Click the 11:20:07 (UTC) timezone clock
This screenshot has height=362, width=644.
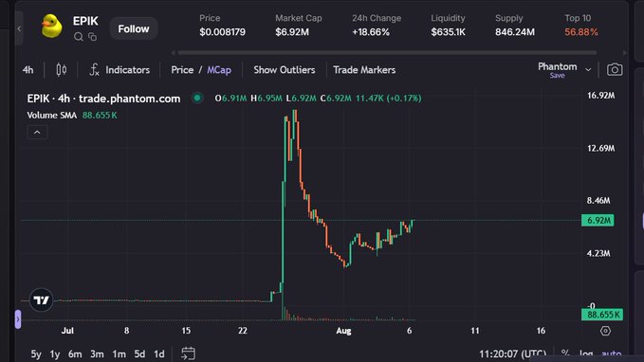click(513, 353)
